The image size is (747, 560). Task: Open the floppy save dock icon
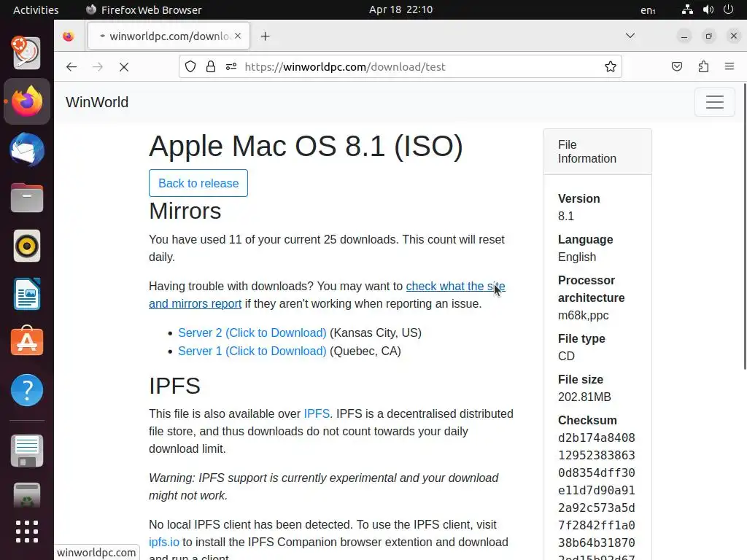click(27, 451)
